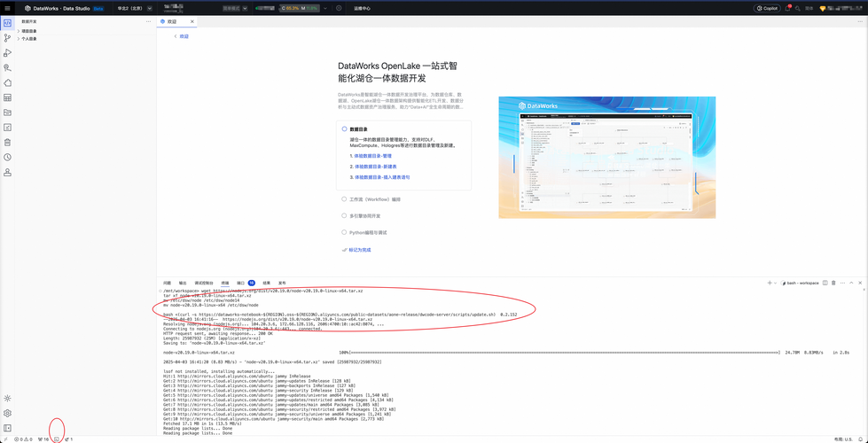Click the help circle icon in top bar

tap(339, 8)
